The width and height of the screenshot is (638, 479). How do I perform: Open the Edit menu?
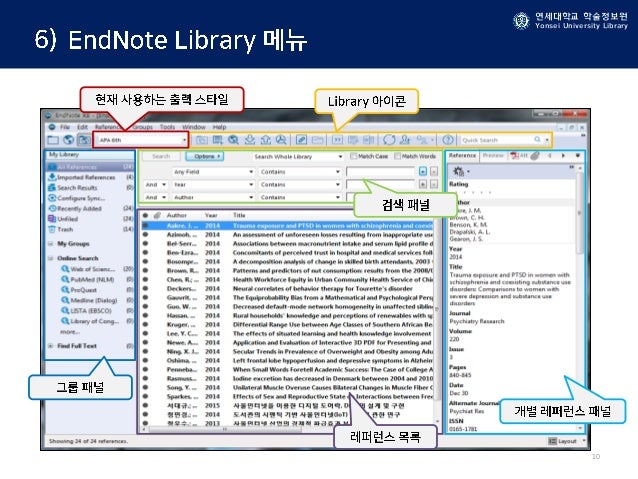tap(82, 127)
